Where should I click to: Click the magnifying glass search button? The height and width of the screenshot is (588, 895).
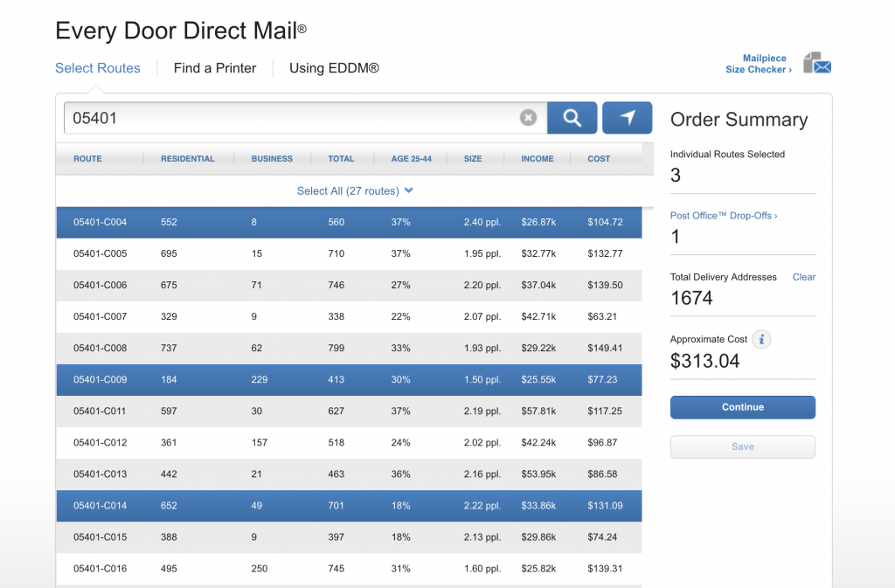[572, 118]
